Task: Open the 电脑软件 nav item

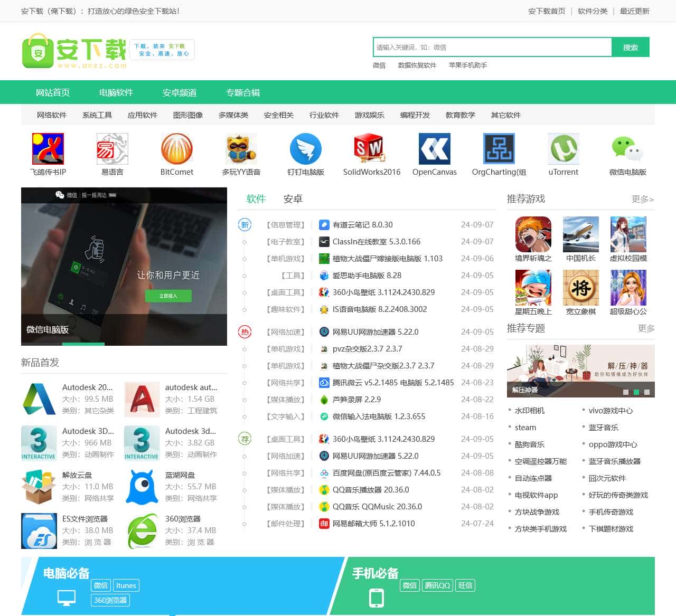Action: [116, 92]
